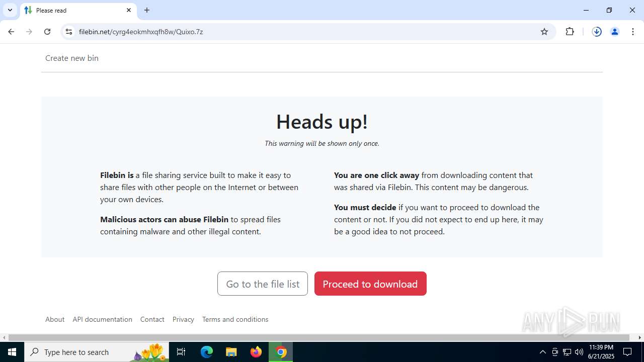This screenshot has width=644, height=362.
Task: Open the tab search dropdown arrow
Action: pos(10,10)
